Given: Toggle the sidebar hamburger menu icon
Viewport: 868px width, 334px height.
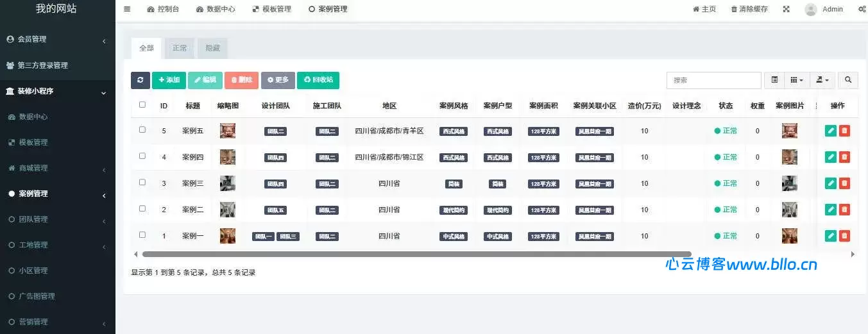Looking at the screenshot, I should coord(127,9).
